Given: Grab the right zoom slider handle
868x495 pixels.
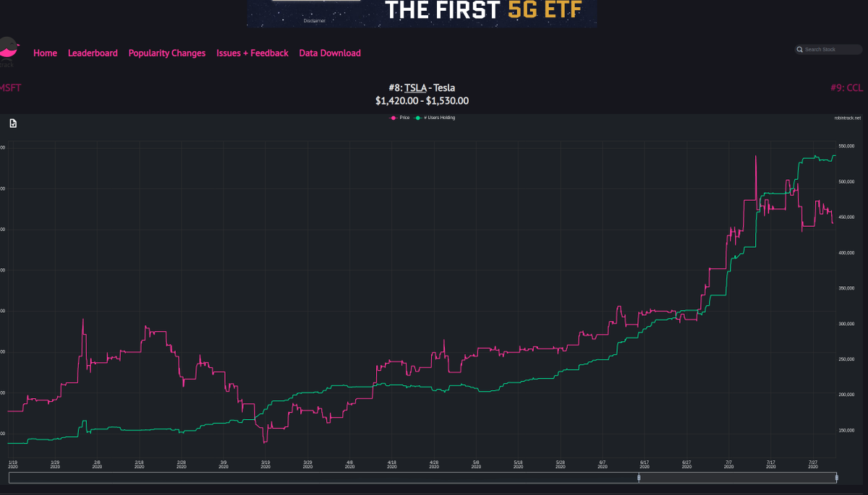Looking at the screenshot, I should point(837,478).
